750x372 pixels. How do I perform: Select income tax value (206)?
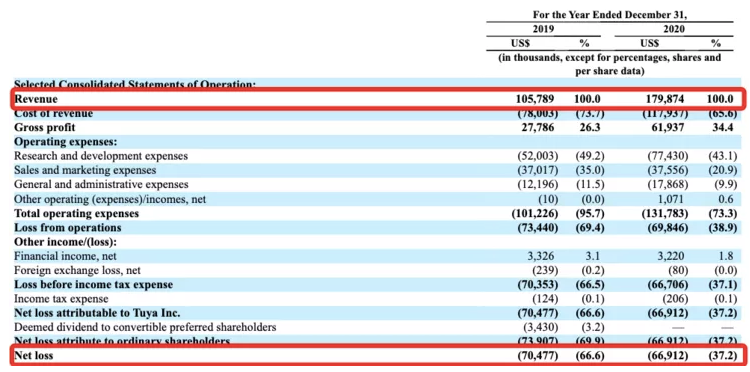[675, 299]
